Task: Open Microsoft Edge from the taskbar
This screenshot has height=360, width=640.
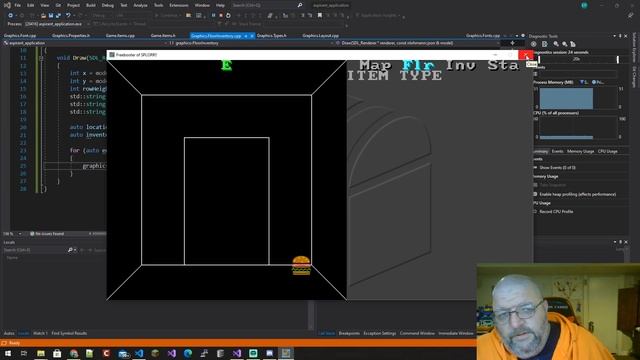Action: pyautogui.click(x=188, y=353)
